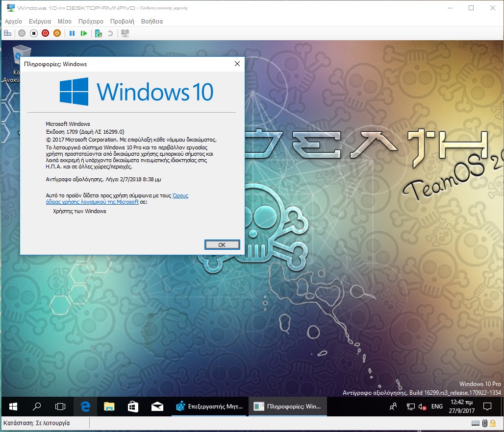Revert the VM with the undo arrow icon
Image resolution: width=504 pixels, height=432 pixels.
coord(110,33)
